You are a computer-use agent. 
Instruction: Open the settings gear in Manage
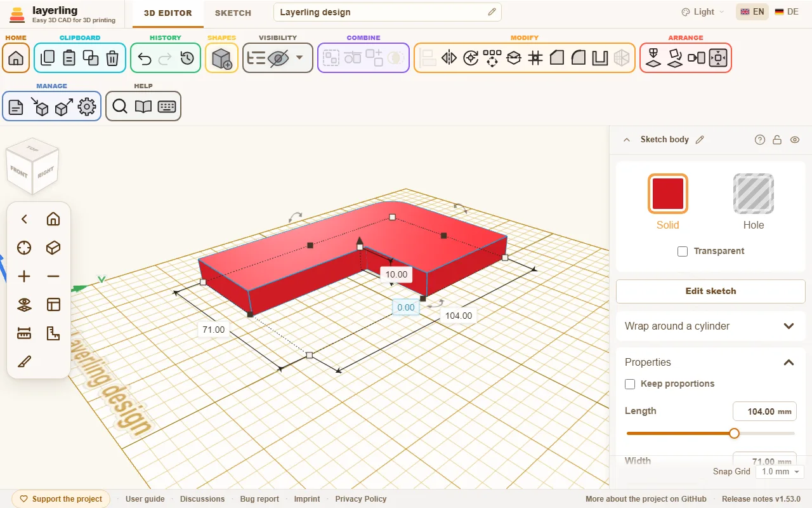point(87,107)
